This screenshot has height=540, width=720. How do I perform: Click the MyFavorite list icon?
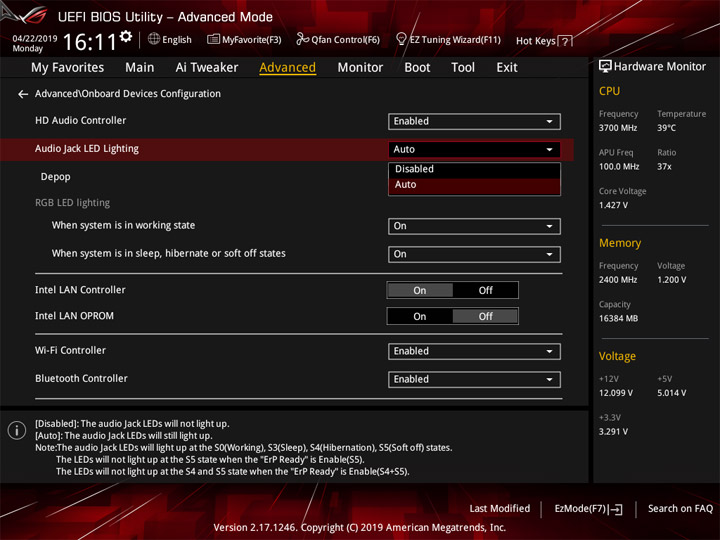pos(213,39)
